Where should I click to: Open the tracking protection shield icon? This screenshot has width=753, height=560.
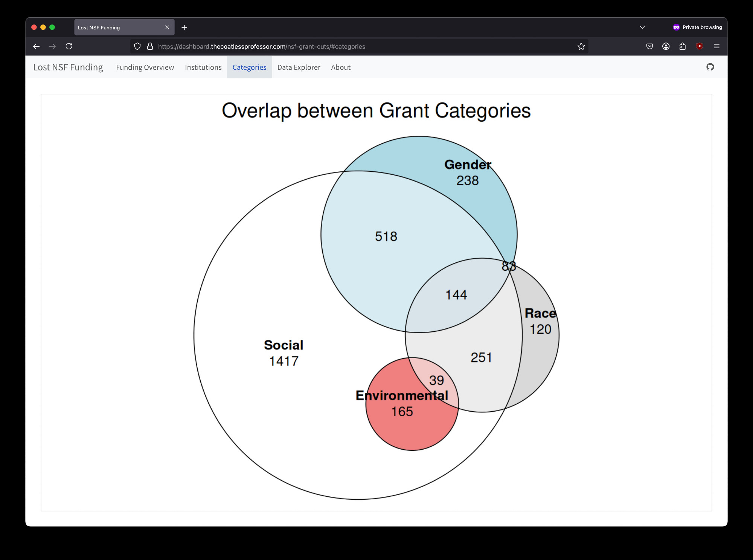(137, 46)
